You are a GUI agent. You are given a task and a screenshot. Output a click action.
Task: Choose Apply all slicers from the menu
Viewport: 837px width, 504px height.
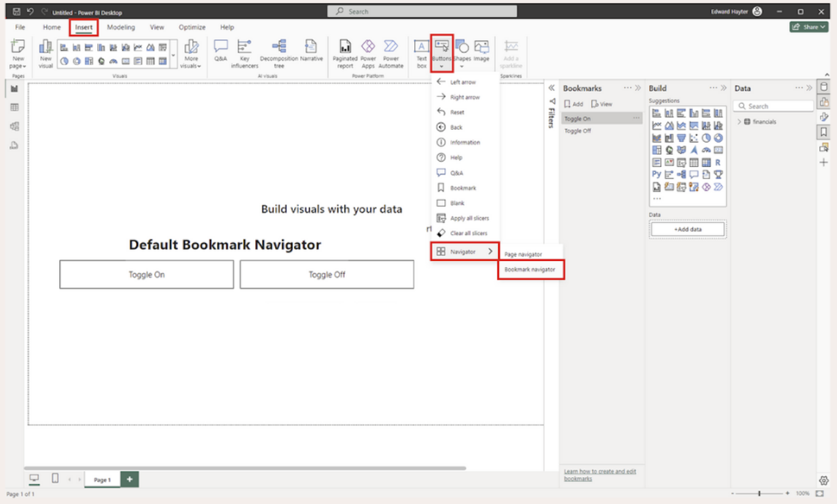(x=465, y=218)
